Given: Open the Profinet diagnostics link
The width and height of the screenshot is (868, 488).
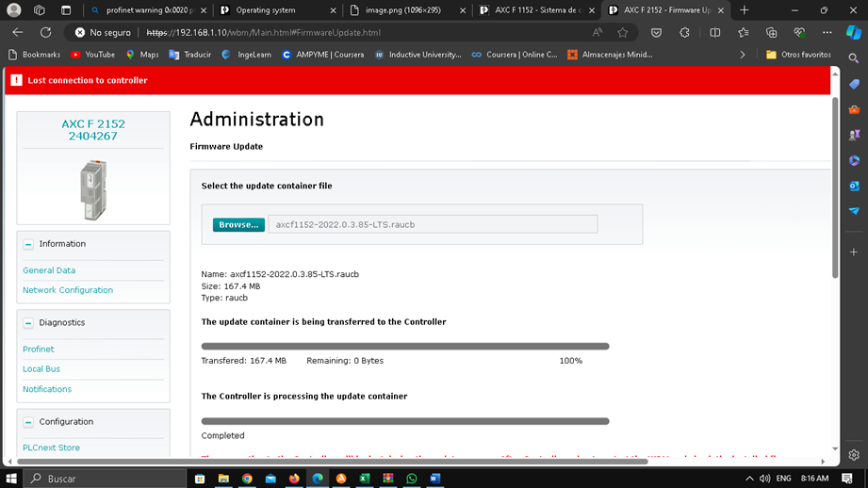Looking at the screenshot, I should coord(39,350).
